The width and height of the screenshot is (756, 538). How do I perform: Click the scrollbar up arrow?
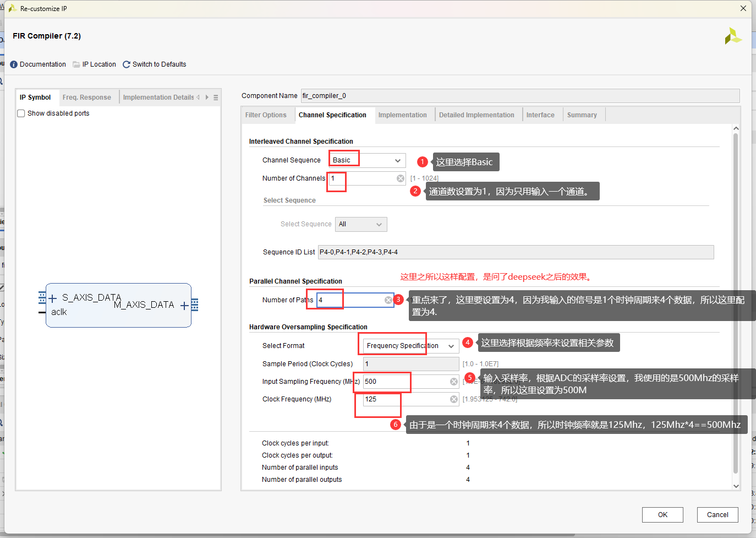pyautogui.click(x=736, y=128)
